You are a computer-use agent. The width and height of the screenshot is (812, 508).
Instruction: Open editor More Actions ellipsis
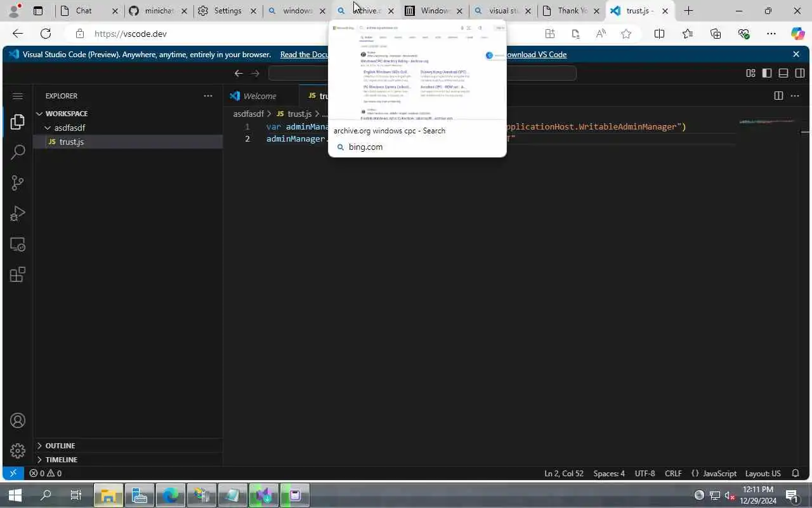click(x=796, y=96)
